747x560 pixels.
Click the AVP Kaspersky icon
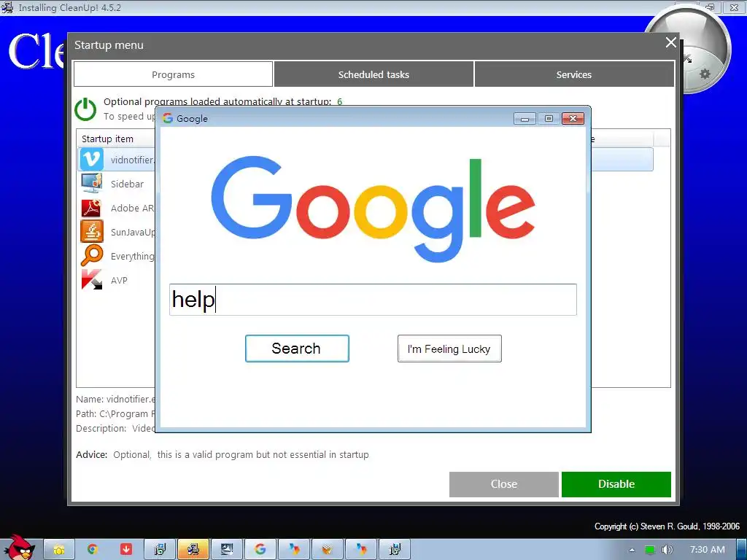point(91,280)
